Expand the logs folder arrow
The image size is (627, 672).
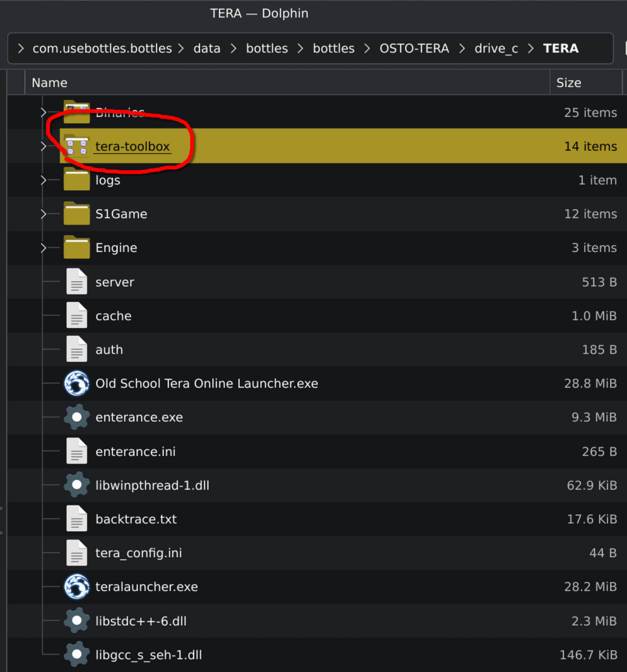coord(43,180)
